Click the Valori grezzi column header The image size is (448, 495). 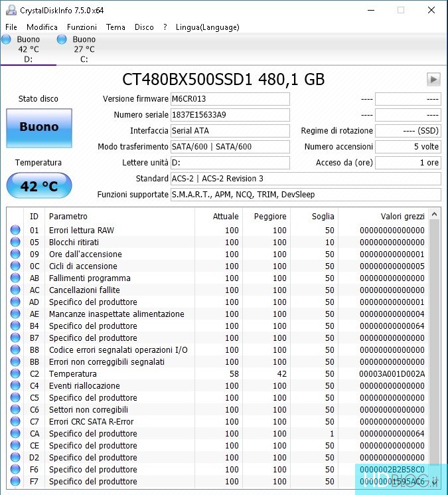(x=402, y=217)
